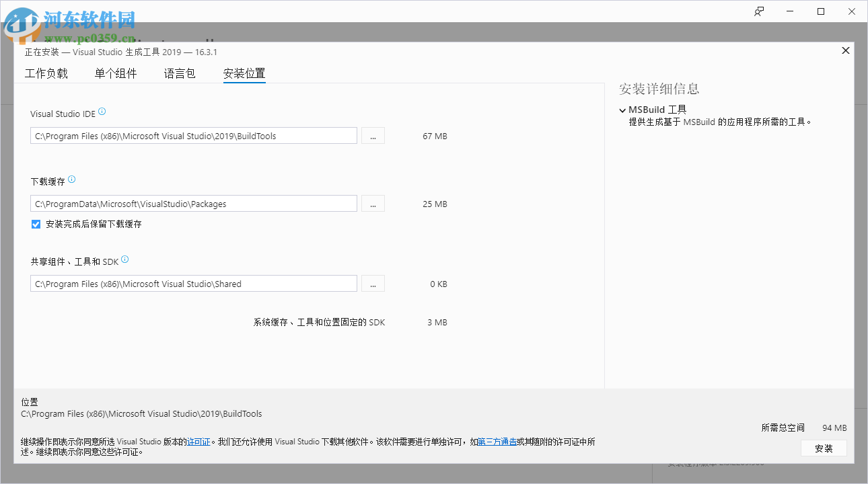Browse for the shared components folder
Viewport: 868px width, 484px height.
(373, 283)
